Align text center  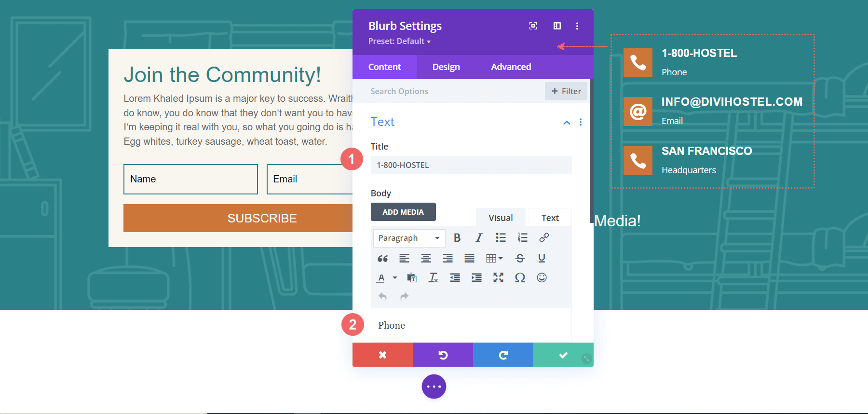(x=426, y=259)
